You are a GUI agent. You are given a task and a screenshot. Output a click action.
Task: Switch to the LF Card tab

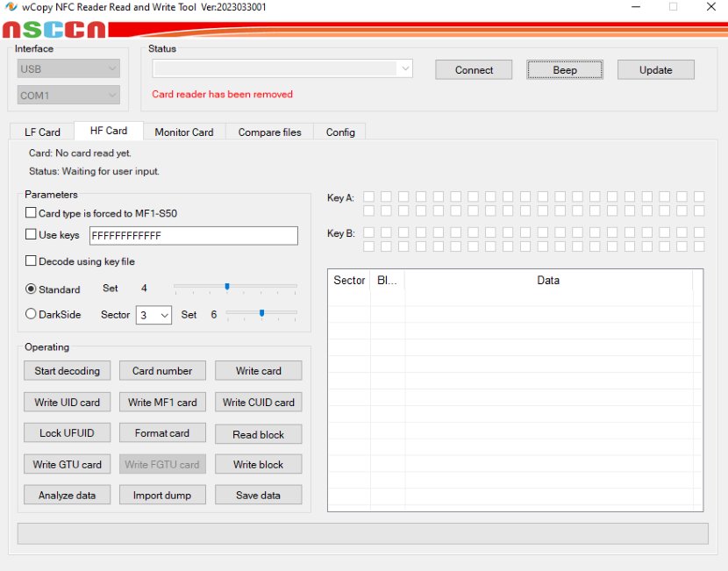[42, 132]
